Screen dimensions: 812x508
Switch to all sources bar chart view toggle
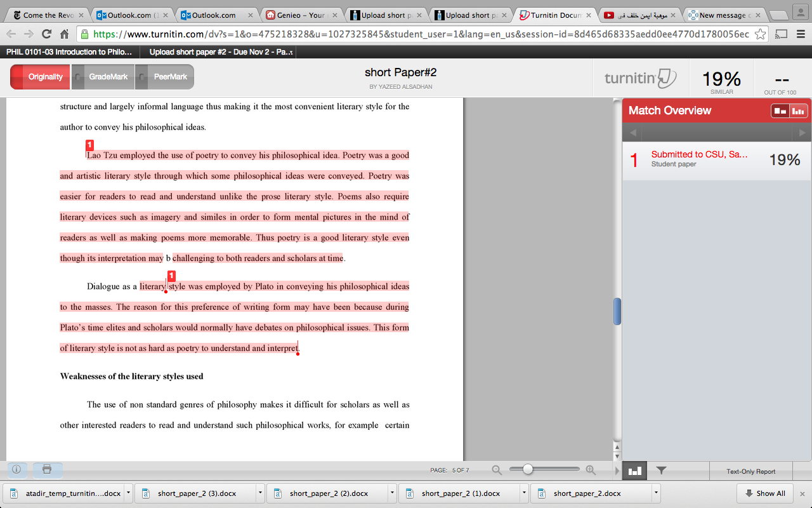[798, 111]
